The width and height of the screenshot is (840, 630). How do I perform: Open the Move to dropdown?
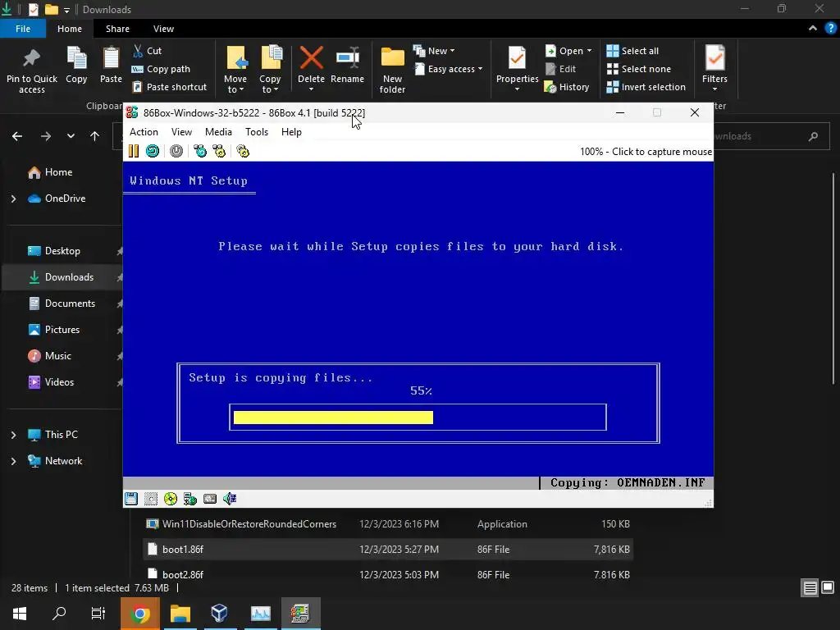point(235,70)
